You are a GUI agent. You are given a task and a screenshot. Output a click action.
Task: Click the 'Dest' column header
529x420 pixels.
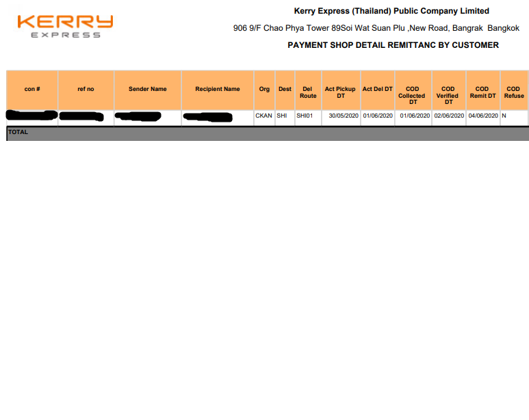(285, 90)
